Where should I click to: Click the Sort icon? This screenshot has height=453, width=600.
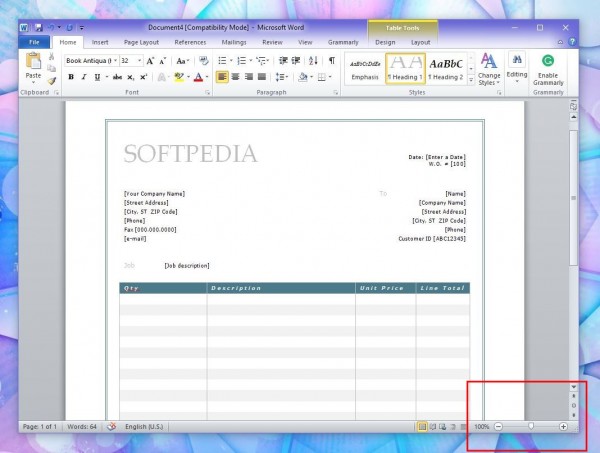point(313,61)
